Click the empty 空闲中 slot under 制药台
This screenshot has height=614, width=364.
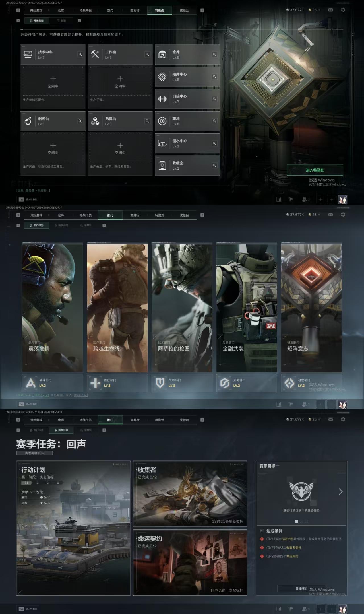pyautogui.click(x=53, y=148)
